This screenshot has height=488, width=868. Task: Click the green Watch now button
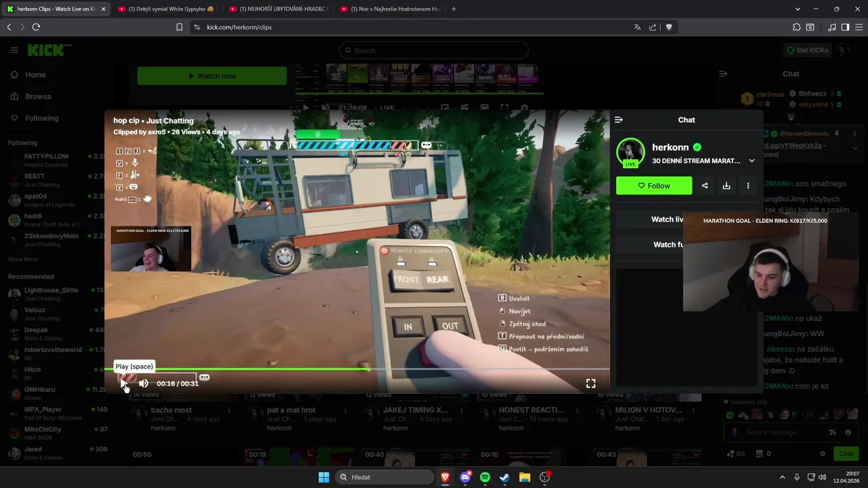click(x=212, y=76)
